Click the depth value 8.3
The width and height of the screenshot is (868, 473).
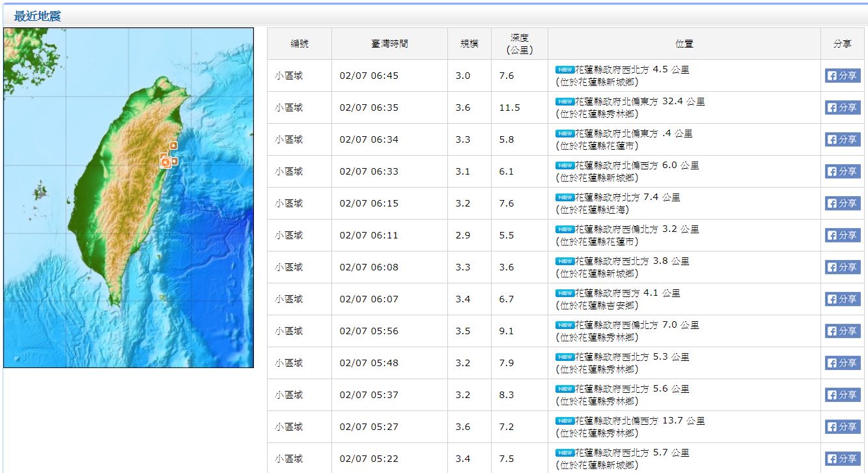(x=507, y=395)
